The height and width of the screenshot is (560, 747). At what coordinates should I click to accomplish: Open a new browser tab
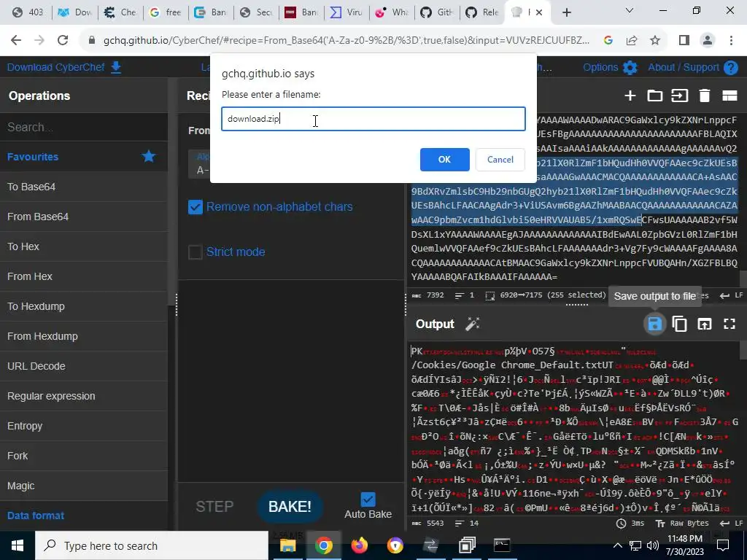[x=566, y=13]
